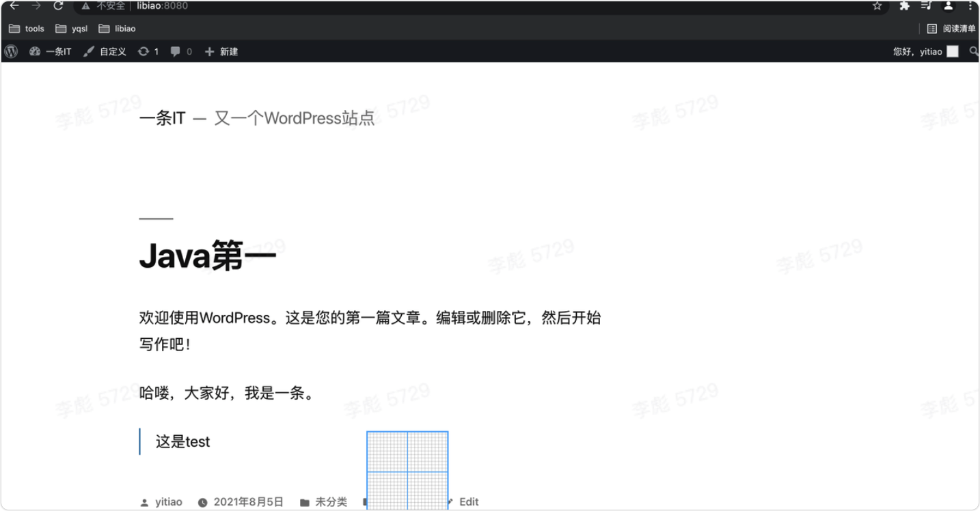The height and width of the screenshot is (511, 980).
Task: Open the 自定义 theme customizer
Action: (105, 51)
